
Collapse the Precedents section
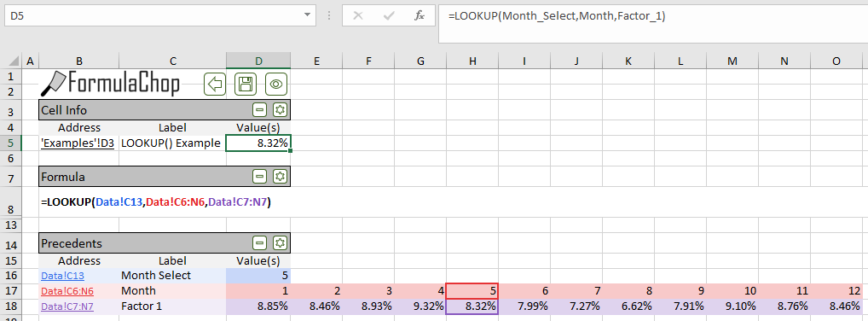[x=259, y=242]
